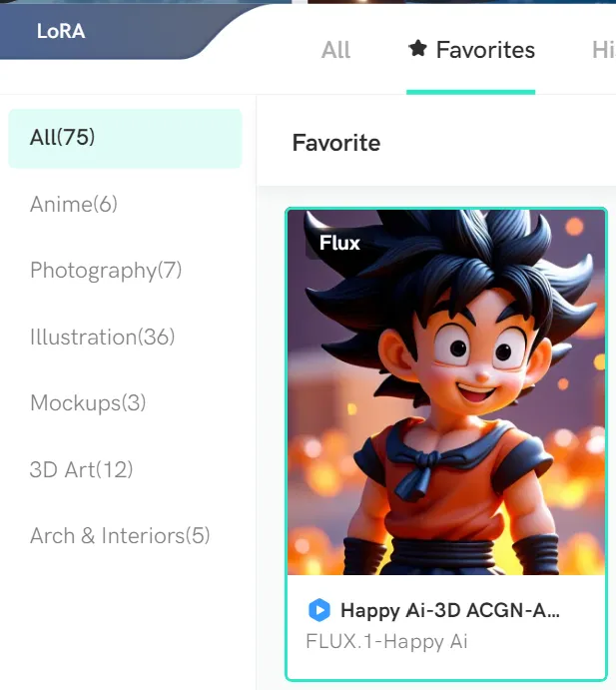This screenshot has height=690, width=616.
Task: Select Arch & Interiors(5) category
Action: [120, 536]
